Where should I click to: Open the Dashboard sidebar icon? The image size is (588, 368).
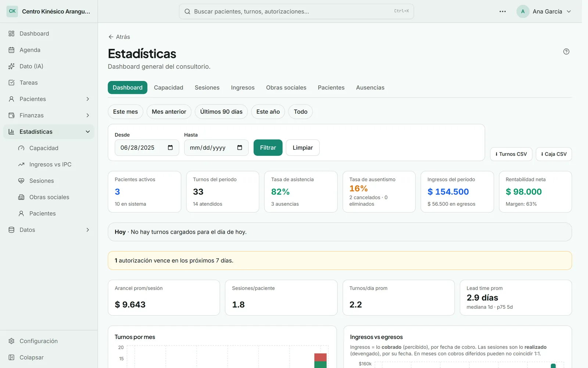(x=11, y=33)
